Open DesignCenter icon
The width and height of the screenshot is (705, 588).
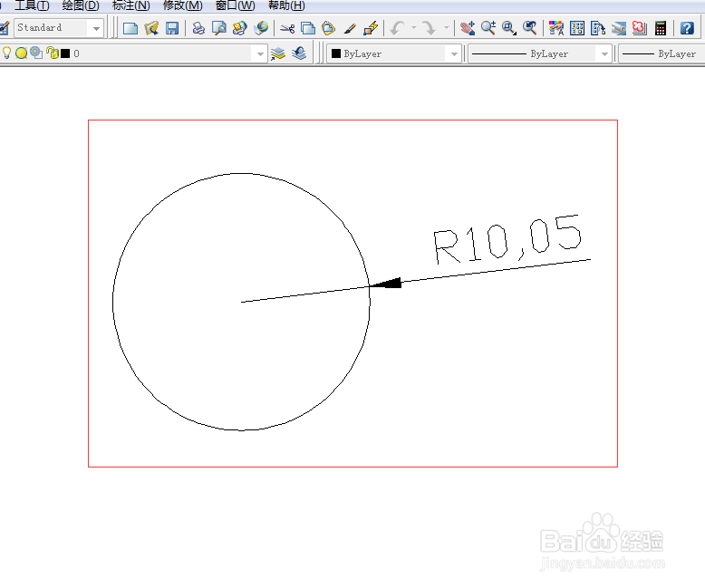(x=577, y=28)
